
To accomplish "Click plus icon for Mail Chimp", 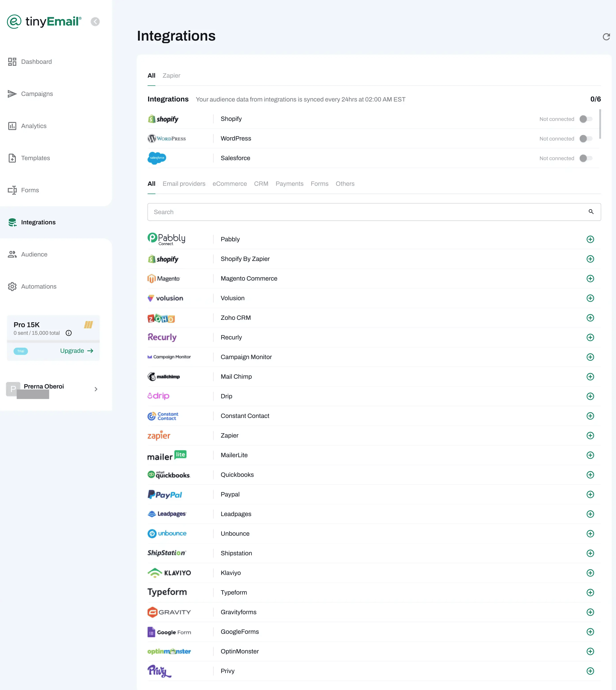I will tap(590, 376).
